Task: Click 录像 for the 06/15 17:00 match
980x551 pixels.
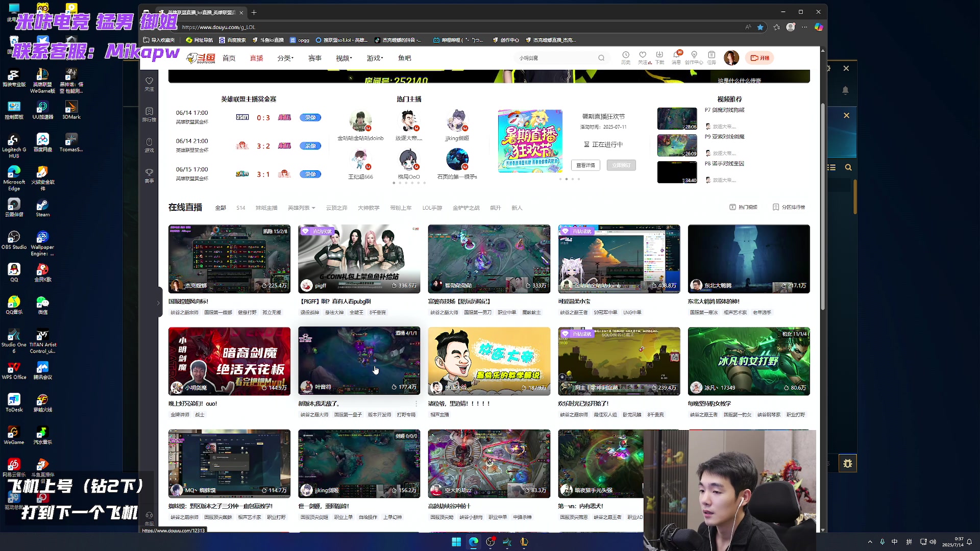Action: (x=310, y=174)
